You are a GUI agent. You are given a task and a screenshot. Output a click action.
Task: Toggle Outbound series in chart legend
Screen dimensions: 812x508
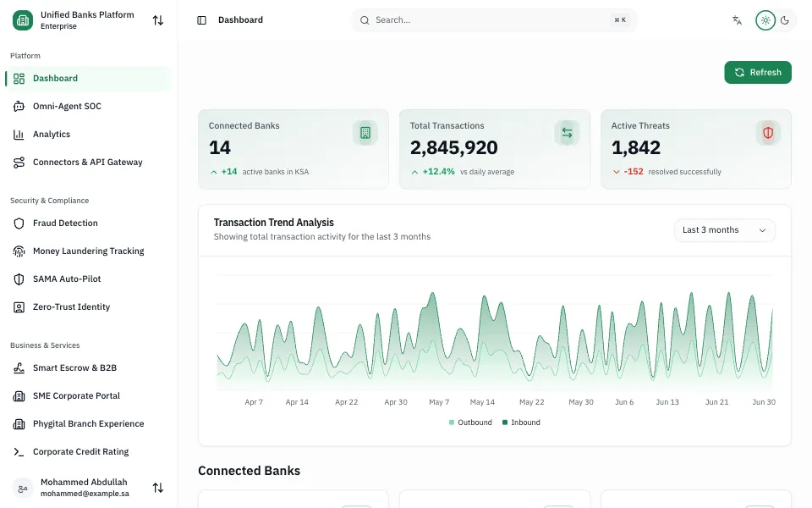point(470,422)
